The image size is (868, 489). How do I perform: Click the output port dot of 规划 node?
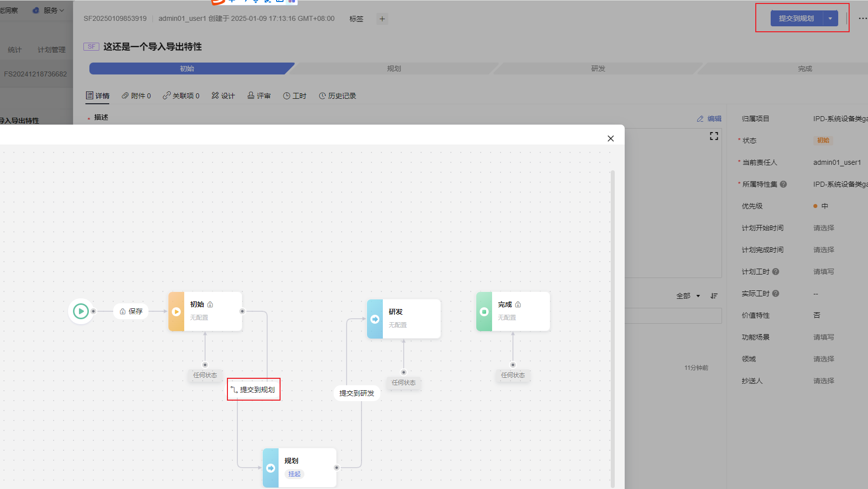(x=337, y=468)
